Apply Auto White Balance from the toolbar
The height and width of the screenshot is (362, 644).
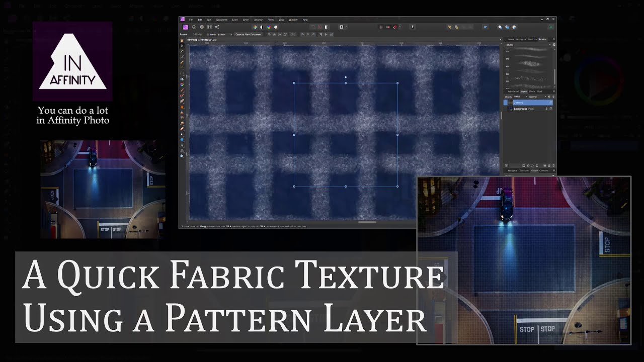pos(276,27)
